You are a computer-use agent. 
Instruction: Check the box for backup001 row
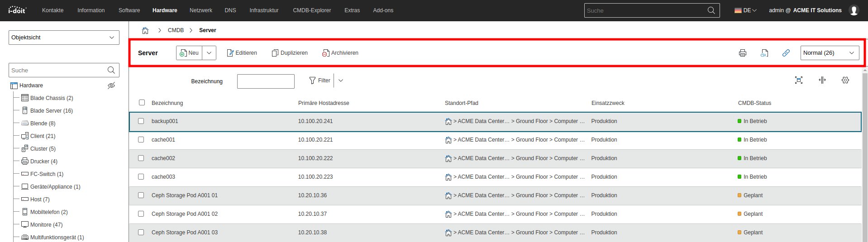click(x=141, y=121)
